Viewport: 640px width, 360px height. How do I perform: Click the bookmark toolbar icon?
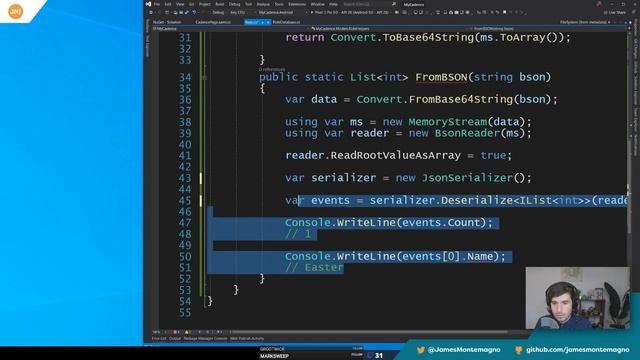pos(504,12)
